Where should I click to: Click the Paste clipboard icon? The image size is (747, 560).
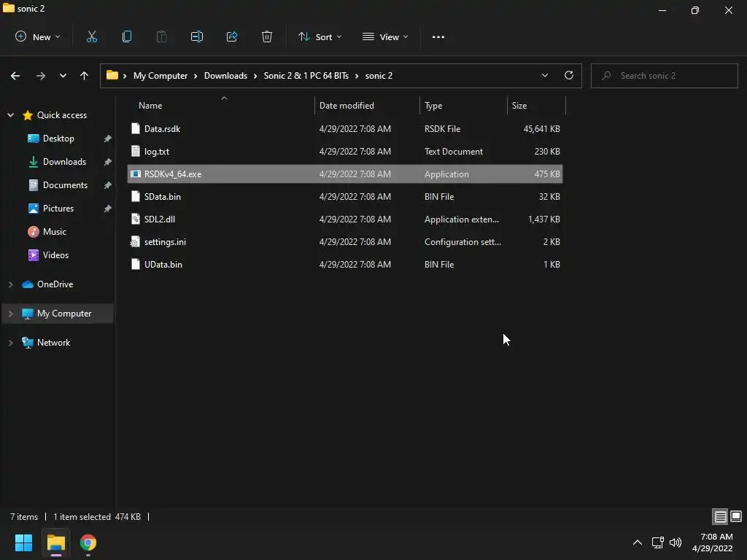pos(161,36)
